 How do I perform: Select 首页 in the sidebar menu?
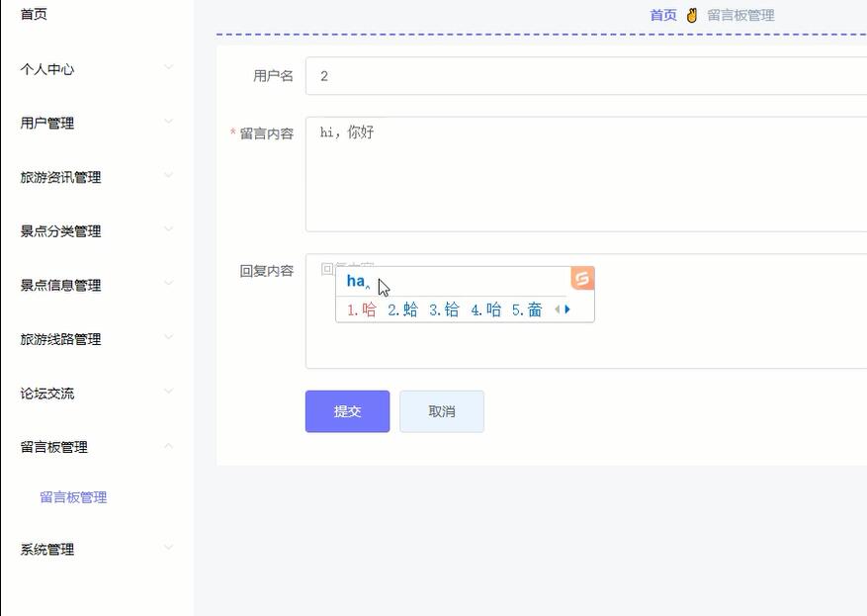(x=32, y=14)
